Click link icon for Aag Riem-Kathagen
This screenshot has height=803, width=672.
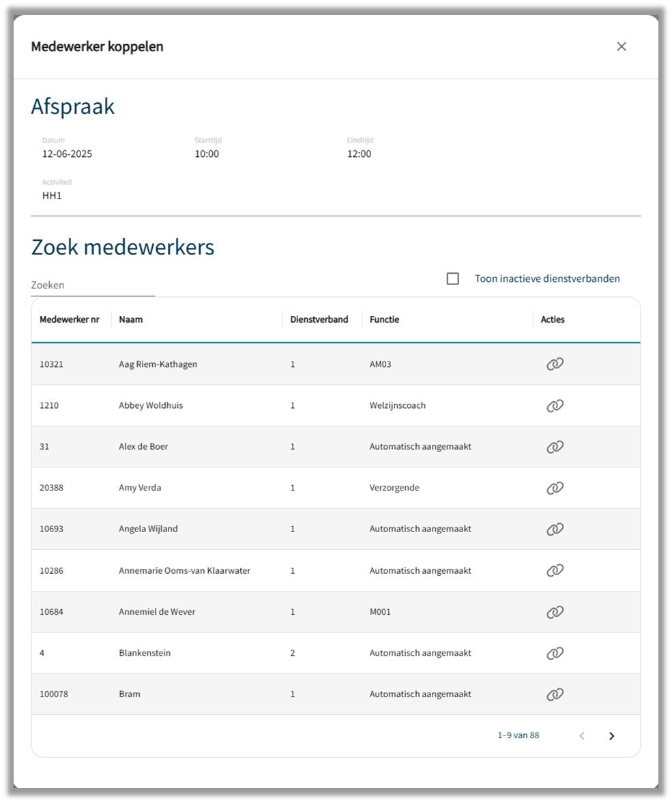(x=555, y=364)
